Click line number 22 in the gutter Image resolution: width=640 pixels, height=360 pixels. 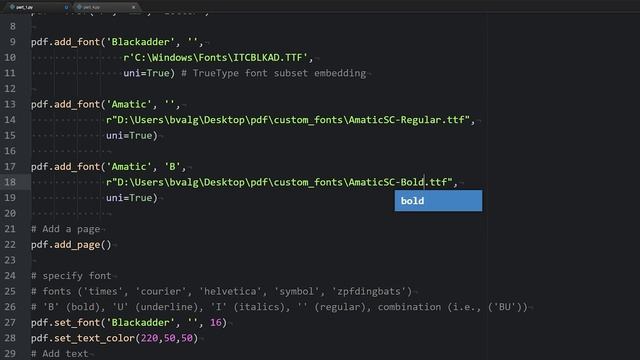(x=10, y=244)
